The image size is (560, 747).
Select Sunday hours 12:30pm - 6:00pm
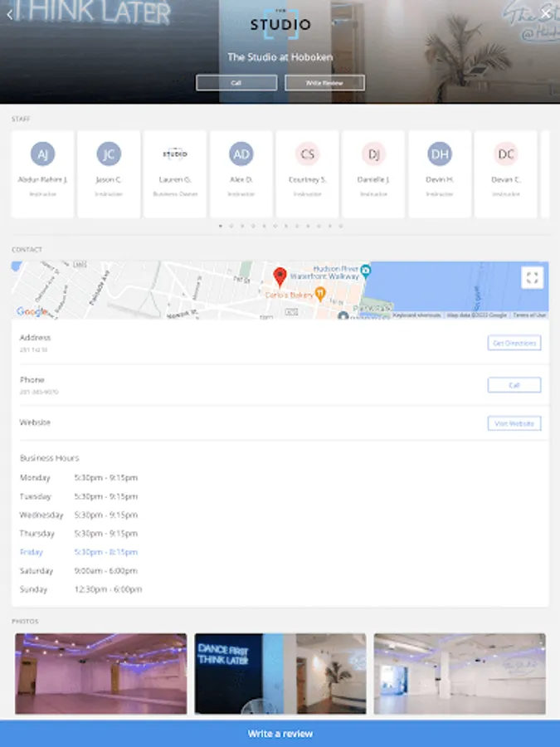108,588
